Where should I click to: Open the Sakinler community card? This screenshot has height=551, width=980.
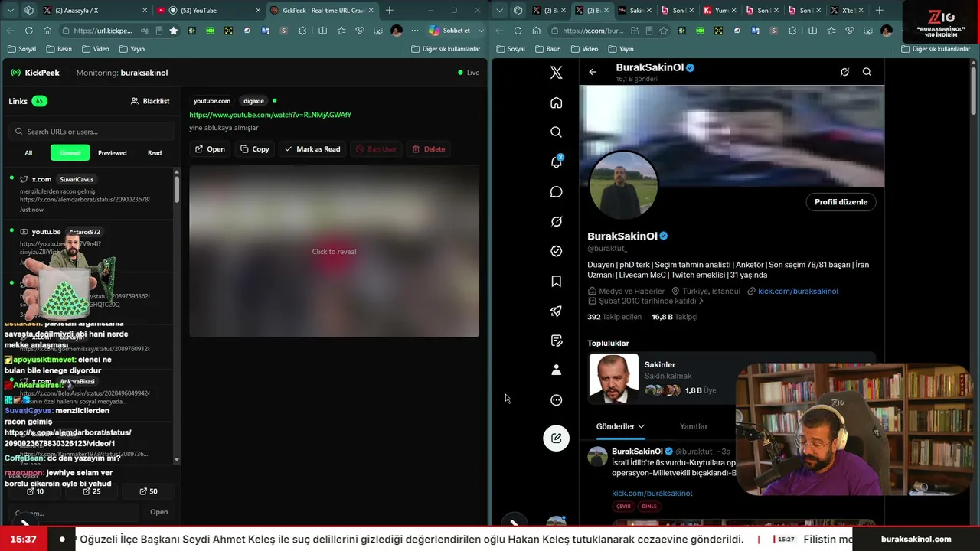point(731,378)
